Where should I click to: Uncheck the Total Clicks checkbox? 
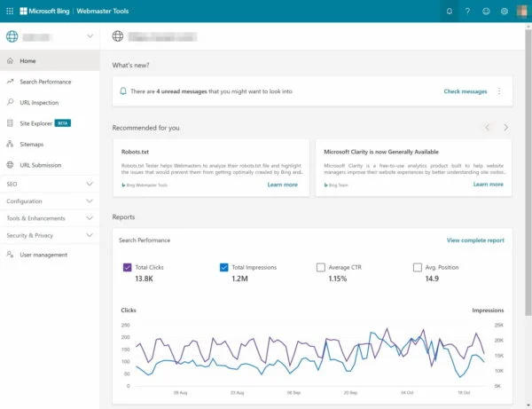127,267
